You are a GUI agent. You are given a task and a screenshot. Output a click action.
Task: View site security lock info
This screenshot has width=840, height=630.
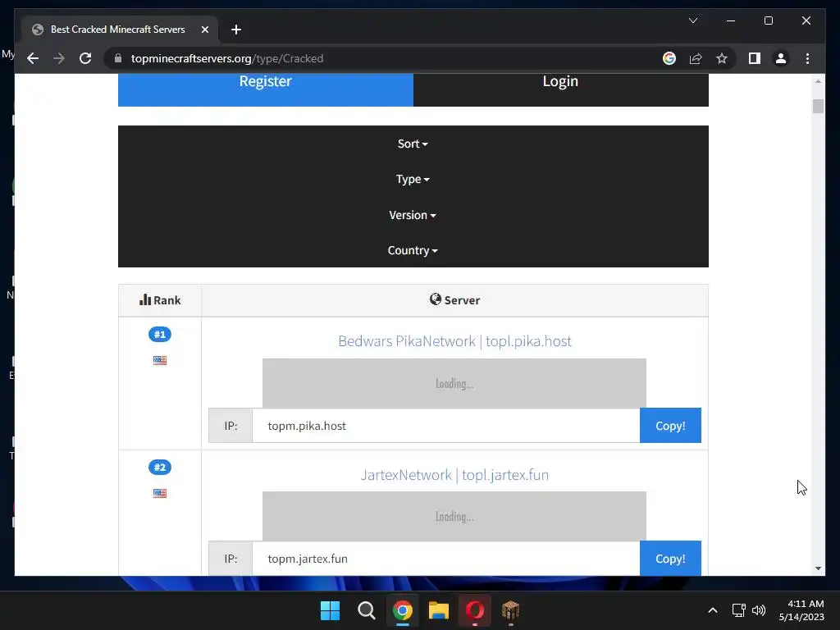click(118, 58)
